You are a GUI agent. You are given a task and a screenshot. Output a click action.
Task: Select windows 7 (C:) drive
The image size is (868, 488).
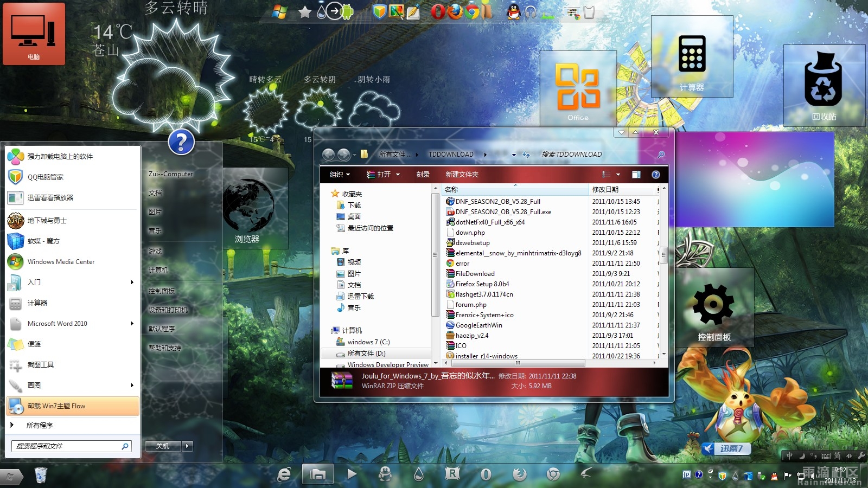pos(368,342)
